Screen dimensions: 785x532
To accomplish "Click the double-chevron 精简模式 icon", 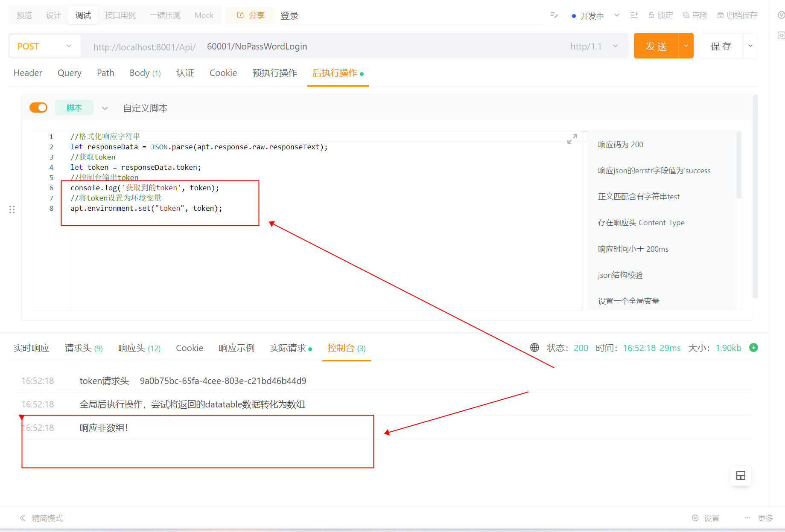I will click(x=23, y=518).
